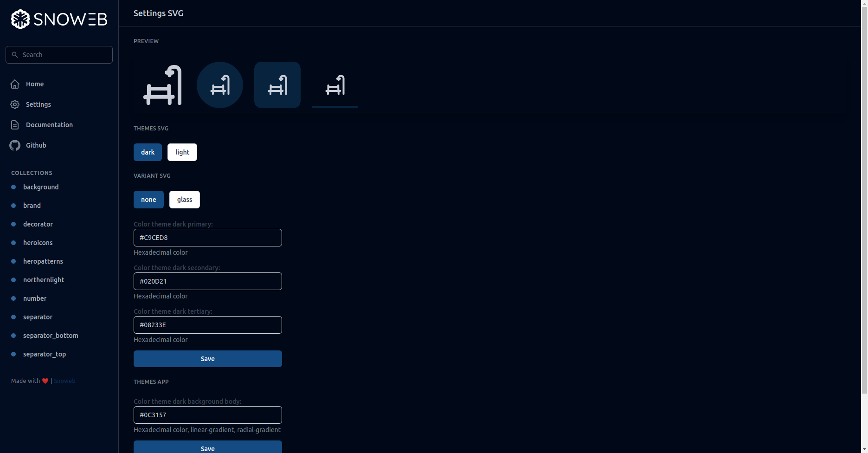Select the plain bed icon preview
The height and width of the screenshot is (453, 868).
(162, 85)
